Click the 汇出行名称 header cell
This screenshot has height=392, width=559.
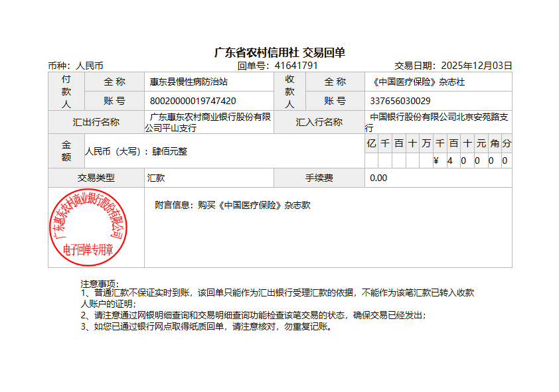pyautogui.click(x=96, y=122)
